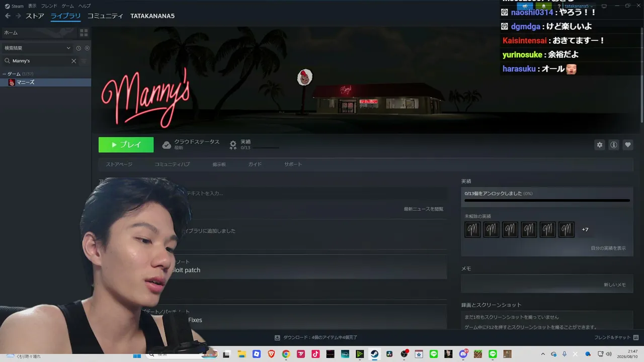Open the ホーム library home button

38,33
